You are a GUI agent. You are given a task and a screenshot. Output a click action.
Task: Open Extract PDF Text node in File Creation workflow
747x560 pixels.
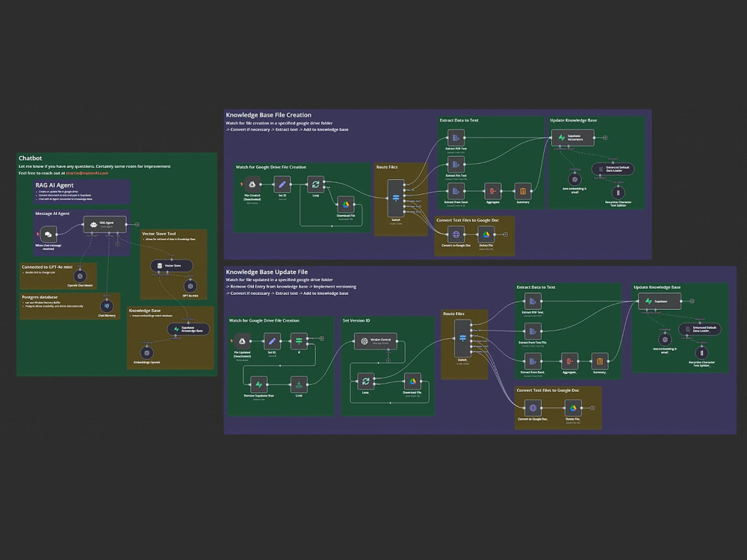[x=456, y=138]
